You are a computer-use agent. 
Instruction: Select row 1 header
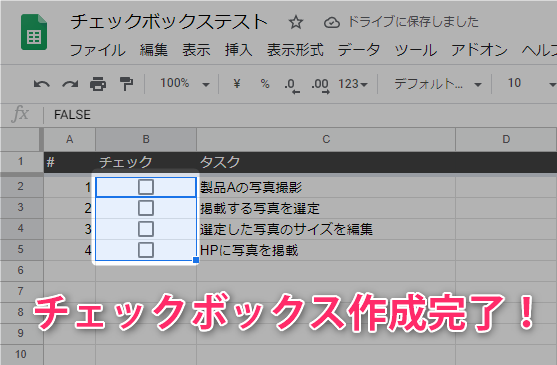point(21,162)
